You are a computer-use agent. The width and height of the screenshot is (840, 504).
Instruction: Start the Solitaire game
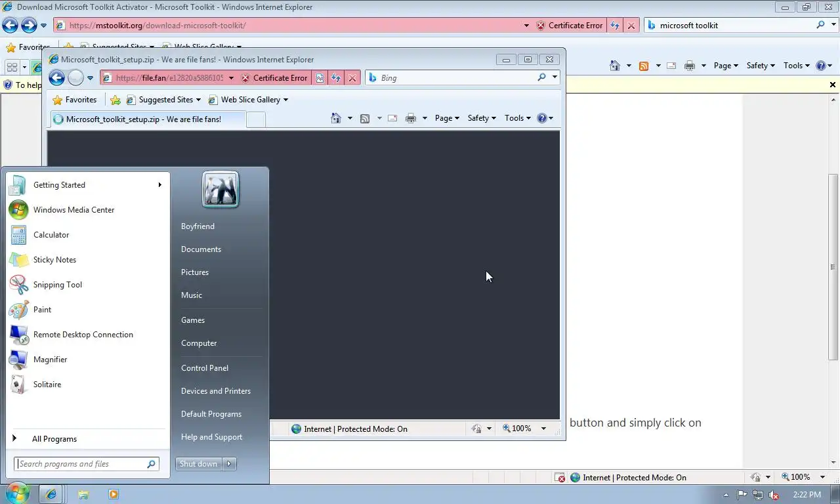tap(47, 385)
